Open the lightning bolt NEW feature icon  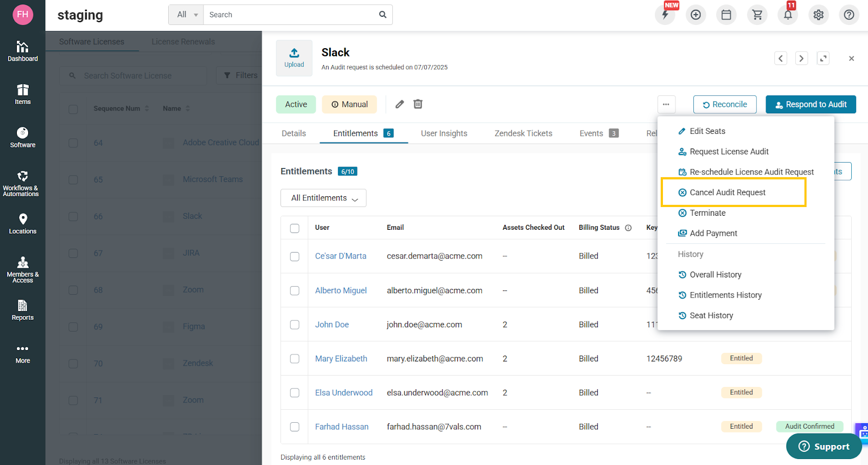[x=665, y=15]
